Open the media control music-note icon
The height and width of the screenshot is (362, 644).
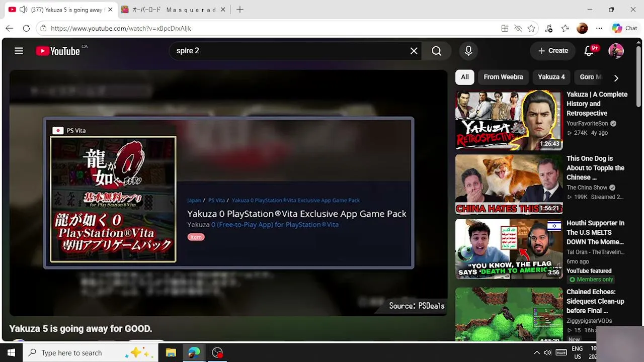[x=549, y=29]
